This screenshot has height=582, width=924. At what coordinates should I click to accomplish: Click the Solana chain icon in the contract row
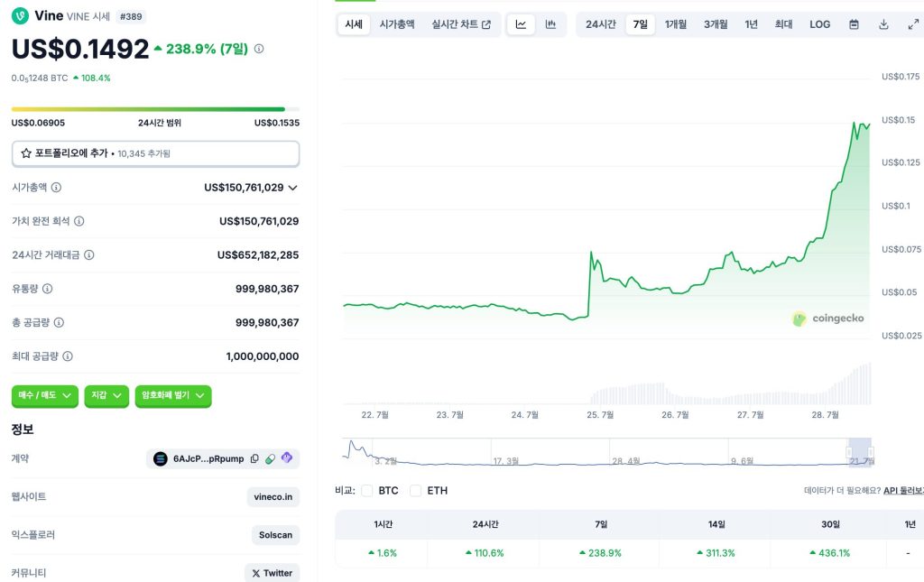161,459
